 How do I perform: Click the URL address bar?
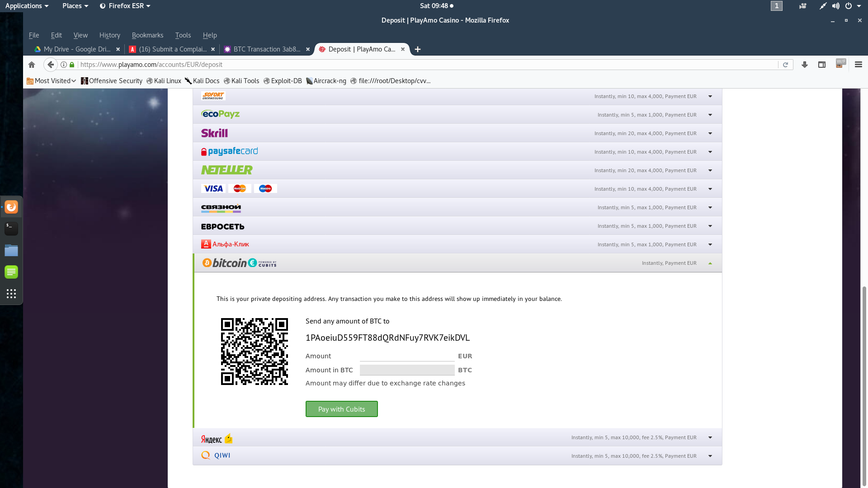pyautogui.click(x=427, y=65)
